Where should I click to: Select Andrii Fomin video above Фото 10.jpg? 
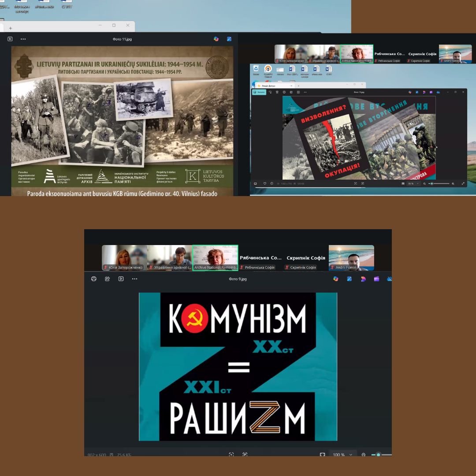point(455,54)
